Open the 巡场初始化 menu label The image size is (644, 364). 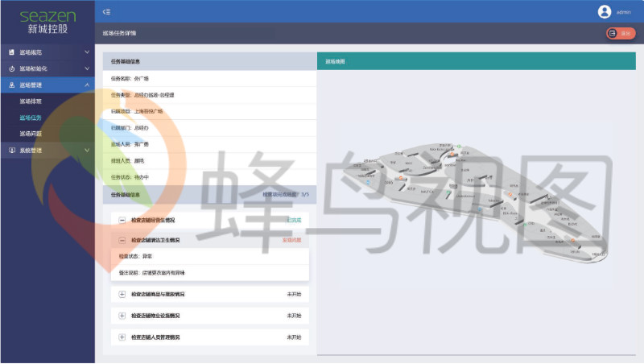pos(33,68)
